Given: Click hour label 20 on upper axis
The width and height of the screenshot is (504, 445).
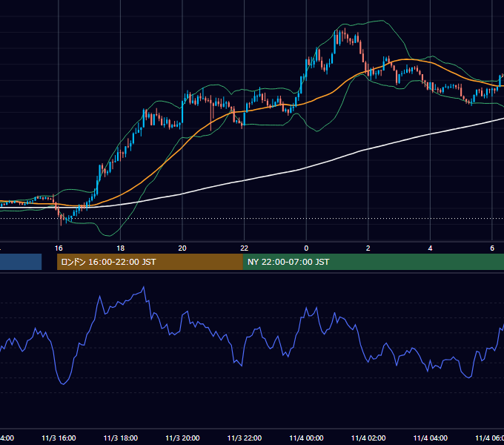Looking at the screenshot, I should [x=182, y=248].
